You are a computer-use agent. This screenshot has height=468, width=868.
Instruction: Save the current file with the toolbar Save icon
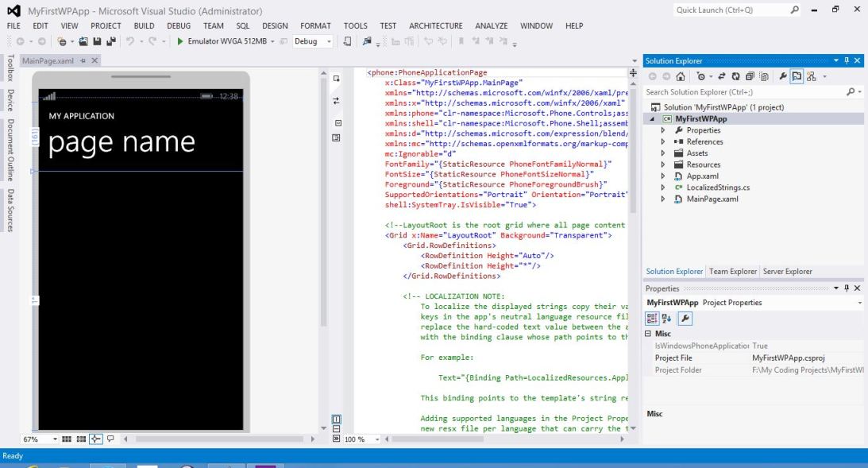click(97, 41)
